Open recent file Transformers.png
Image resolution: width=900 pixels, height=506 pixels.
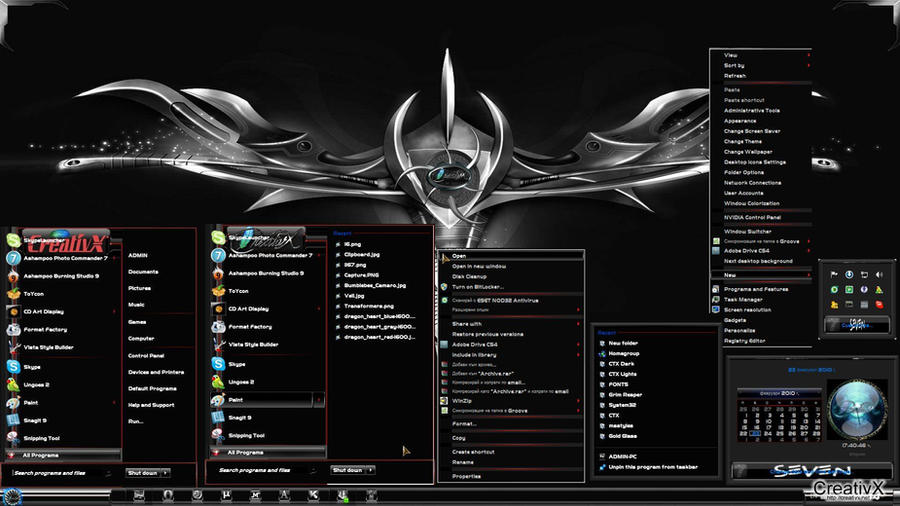(368, 306)
